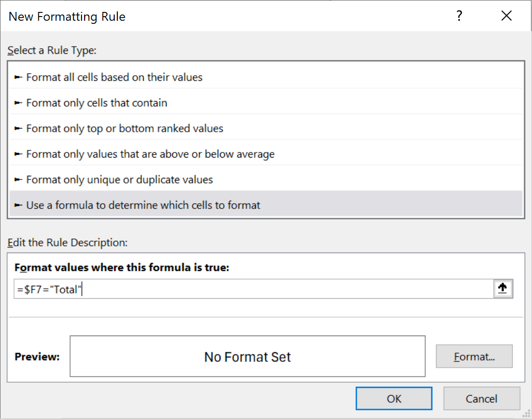Click the 'No Format Set' preview box
532x419 pixels.
(247, 357)
